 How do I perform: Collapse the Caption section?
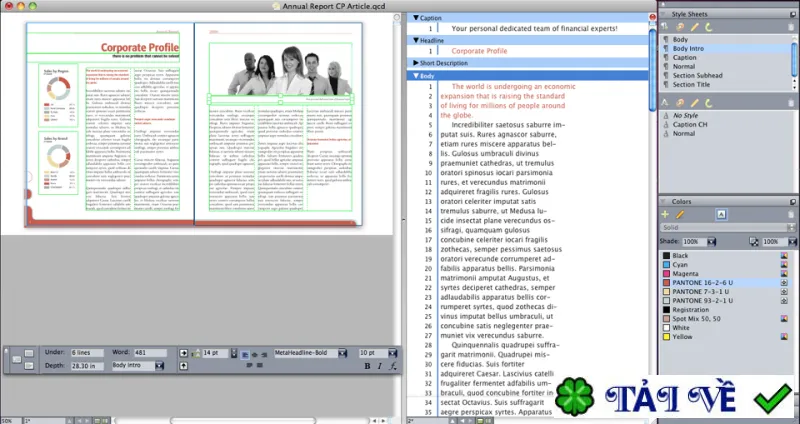click(416, 18)
